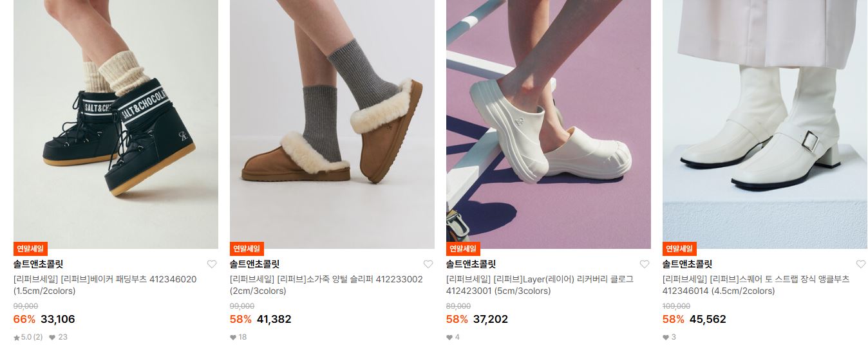The width and height of the screenshot is (868, 346).
Task: Toggle wishlist heart for 소가죽 양털 슬리퍼
Action: [x=428, y=264]
